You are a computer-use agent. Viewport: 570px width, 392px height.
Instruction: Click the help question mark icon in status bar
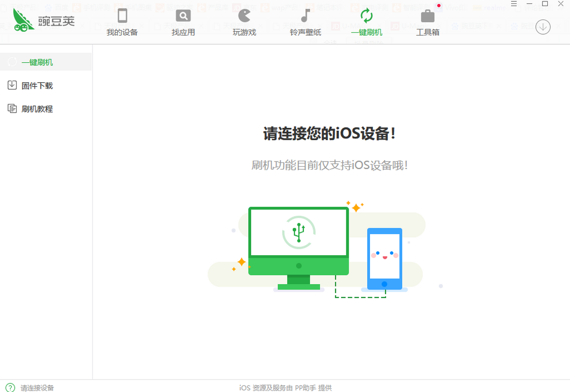tap(10, 388)
